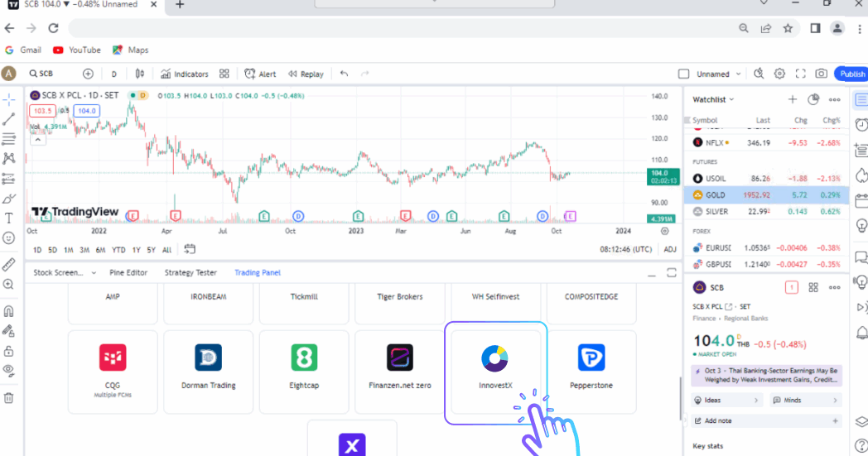
Task: Select USOIL in the watchlist
Action: (x=767, y=178)
